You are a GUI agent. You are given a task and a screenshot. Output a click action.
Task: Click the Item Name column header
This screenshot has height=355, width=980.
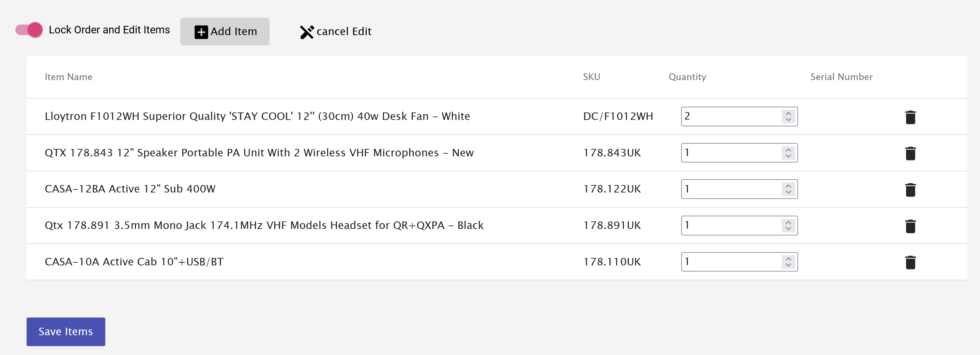(68, 77)
